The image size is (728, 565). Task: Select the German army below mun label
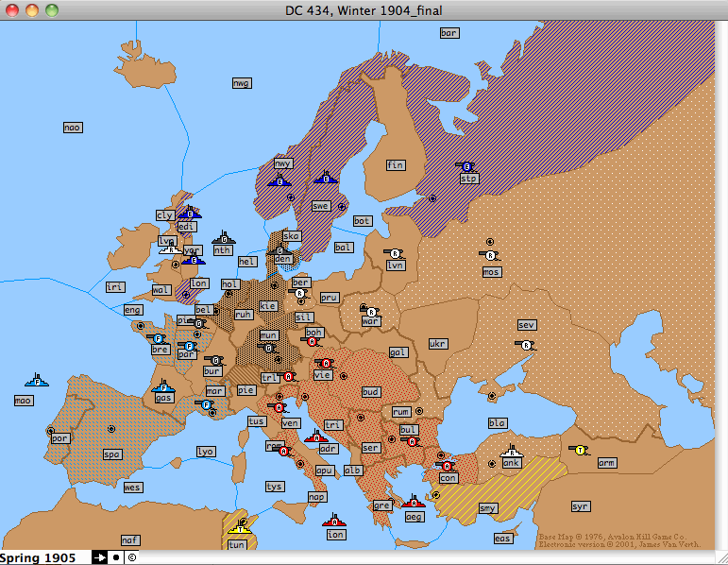[x=267, y=348]
